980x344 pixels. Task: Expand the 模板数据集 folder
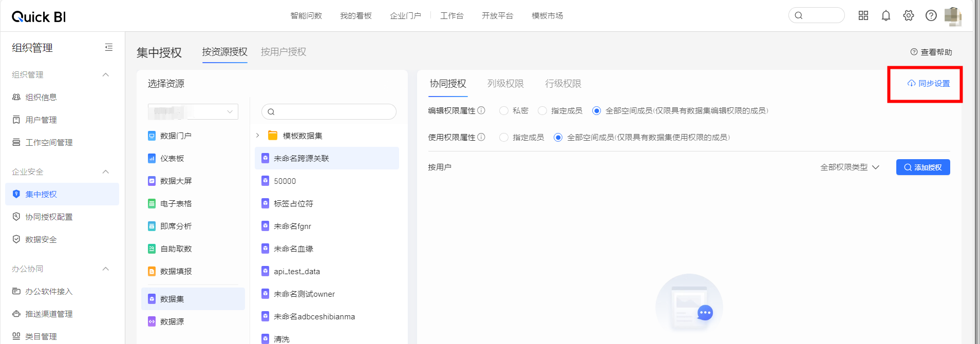pos(258,136)
